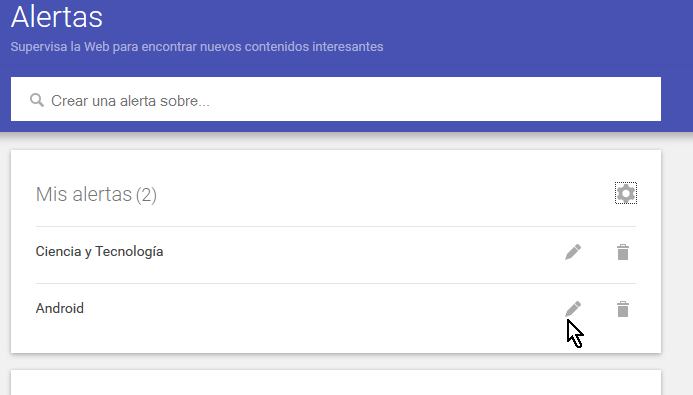Focus the 'Crear una alerta sobre...' field
Image resolution: width=693 pixels, height=395 pixels.
click(336, 99)
